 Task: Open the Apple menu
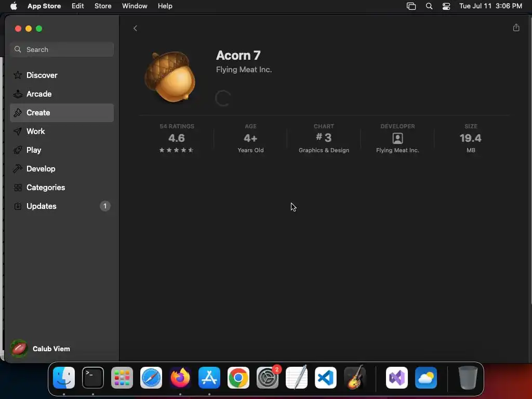(x=14, y=6)
